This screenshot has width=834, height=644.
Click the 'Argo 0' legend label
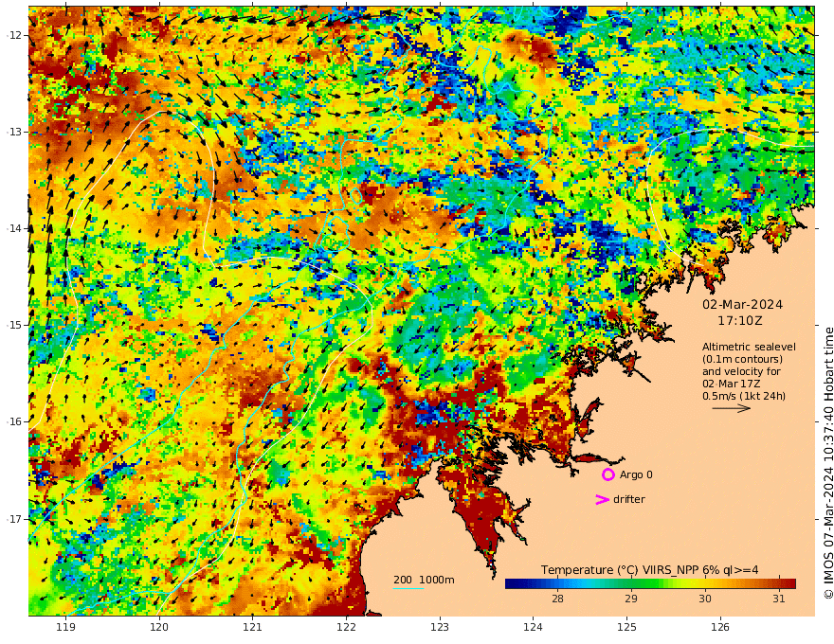[636, 474]
